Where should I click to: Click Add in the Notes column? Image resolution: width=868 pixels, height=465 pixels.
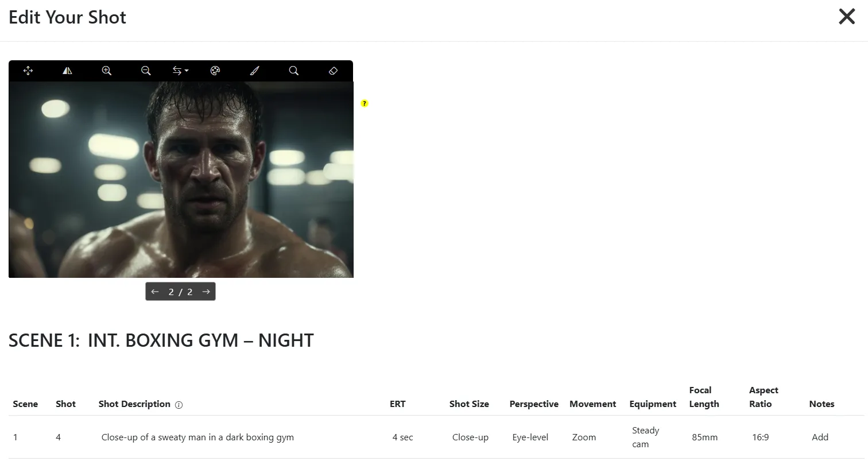click(820, 437)
